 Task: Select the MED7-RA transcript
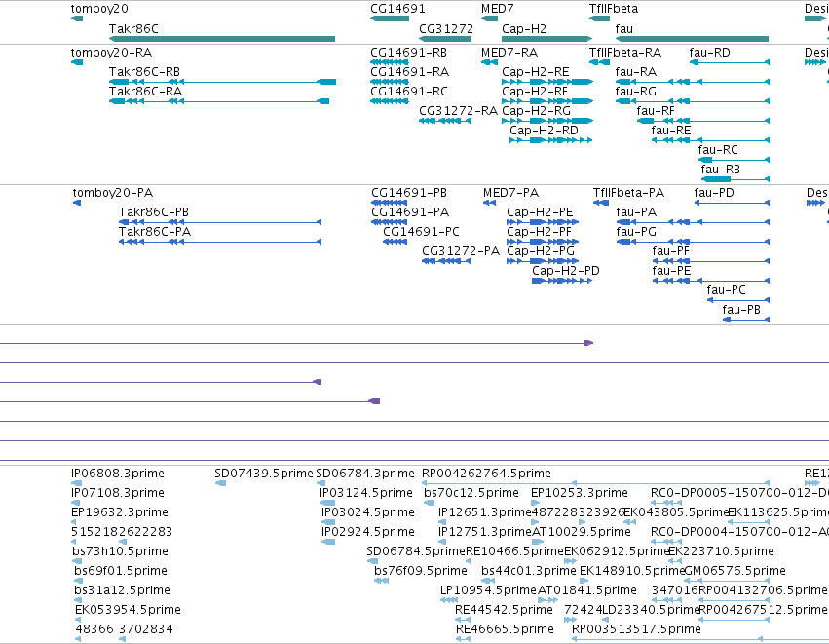tap(489, 62)
